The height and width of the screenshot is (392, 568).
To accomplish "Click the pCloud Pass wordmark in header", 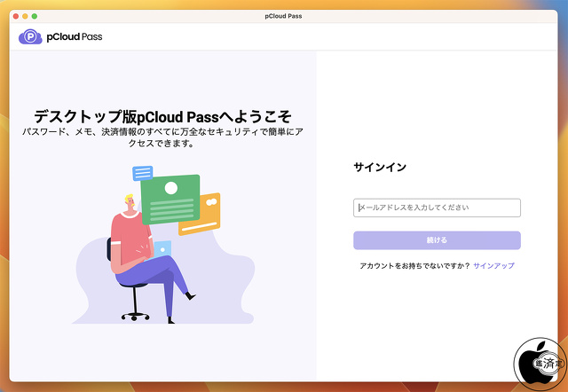I will pos(75,37).
